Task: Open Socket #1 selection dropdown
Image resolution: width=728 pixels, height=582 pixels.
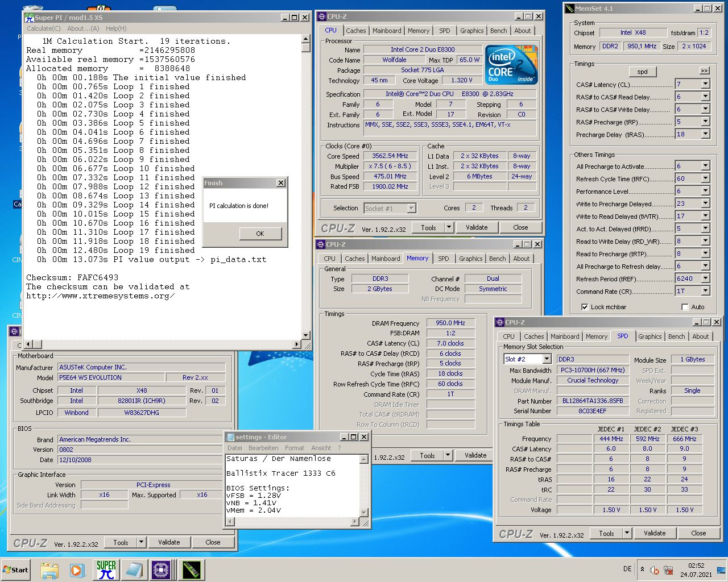Action: click(412, 209)
